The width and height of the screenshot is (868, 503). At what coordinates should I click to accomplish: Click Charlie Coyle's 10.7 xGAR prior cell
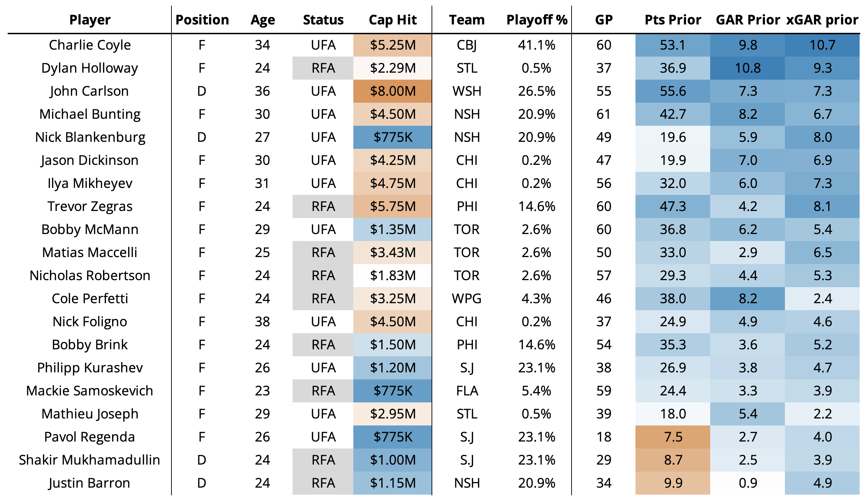click(822, 45)
